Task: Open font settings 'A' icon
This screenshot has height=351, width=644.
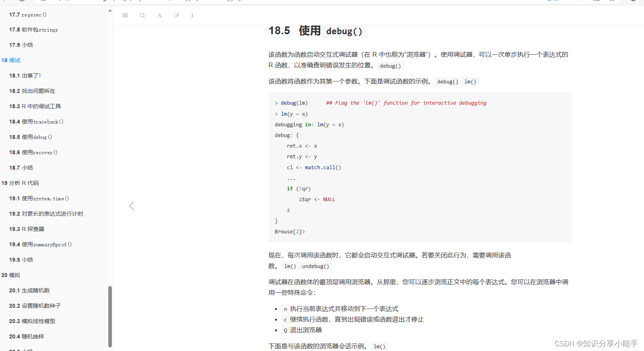Action: pyautogui.click(x=160, y=15)
